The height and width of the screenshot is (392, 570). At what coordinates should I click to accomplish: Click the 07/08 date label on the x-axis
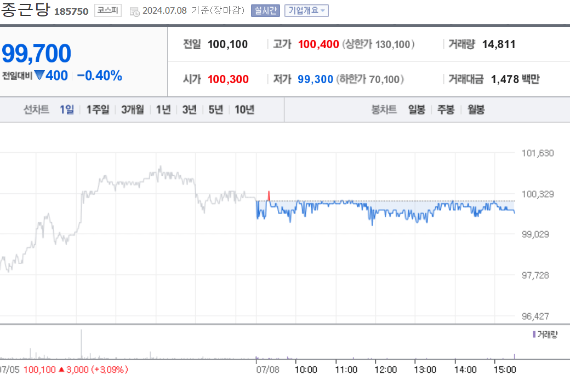pyautogui.click(x=267, y=370)
